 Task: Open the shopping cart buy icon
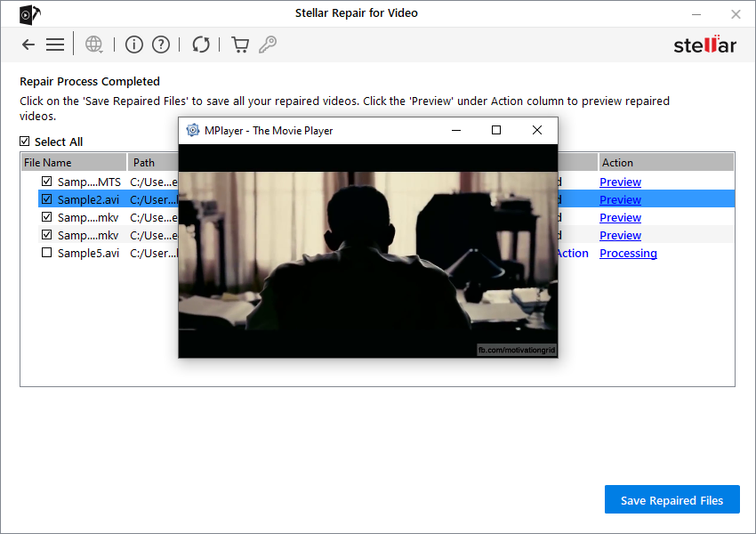click(240, 44)
